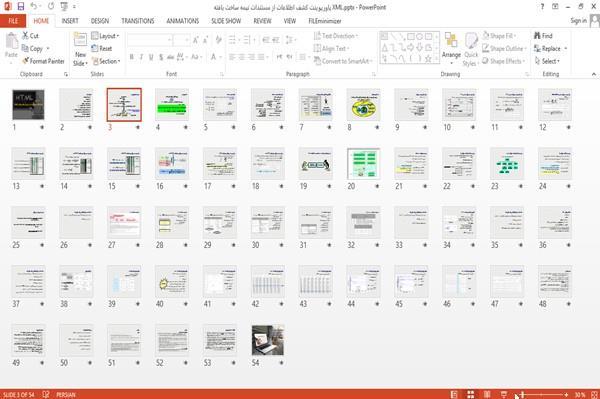The width and height of the screenshot is (600, 399).
Task: Increase font size with larger A icon
Action: point(196,40)
